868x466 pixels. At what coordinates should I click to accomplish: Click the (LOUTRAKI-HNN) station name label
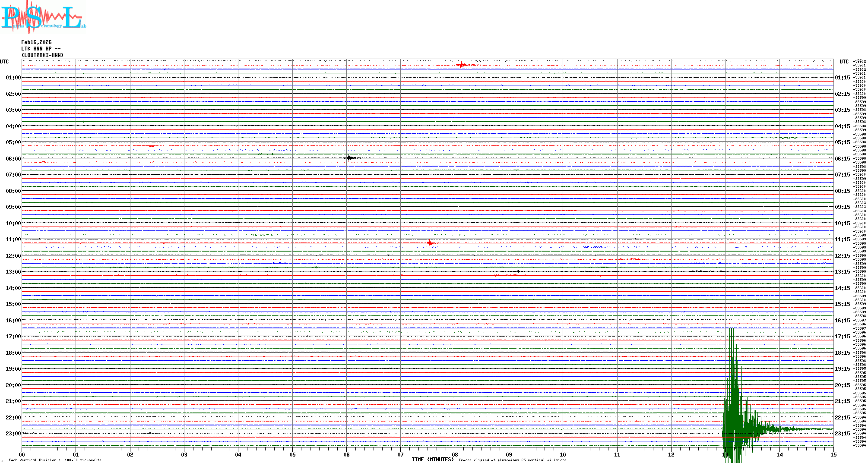[x=42, y=55]
